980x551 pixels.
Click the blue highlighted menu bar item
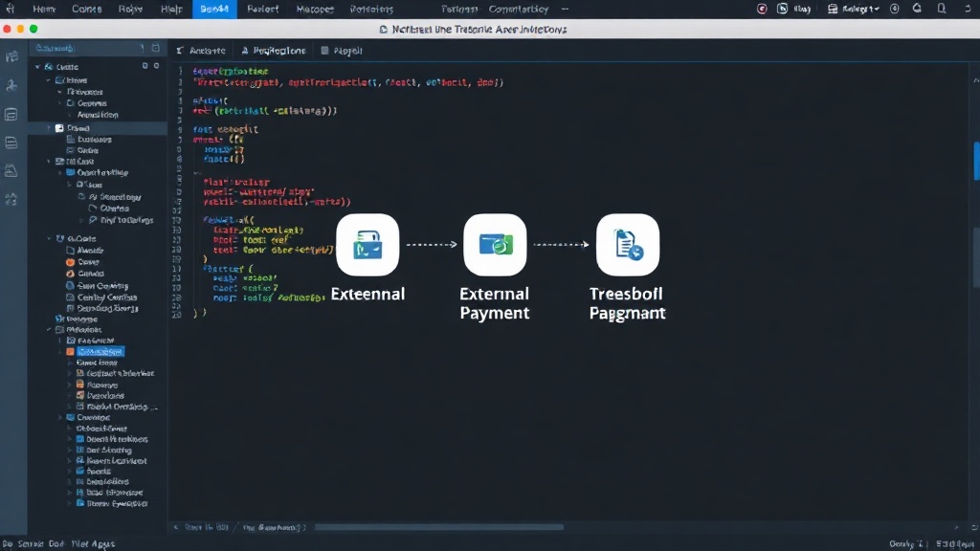tap(214, 9)
